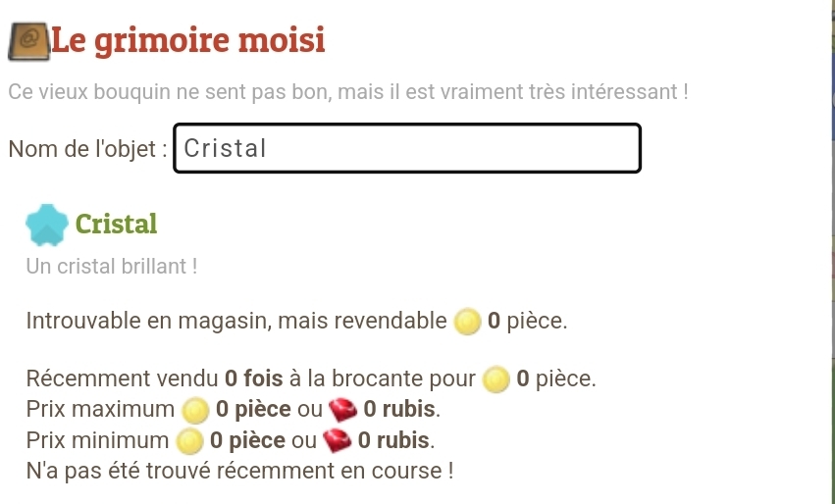
Task: Click the 'Ce vieux bouquin' description text
Action: coord(347,92)
